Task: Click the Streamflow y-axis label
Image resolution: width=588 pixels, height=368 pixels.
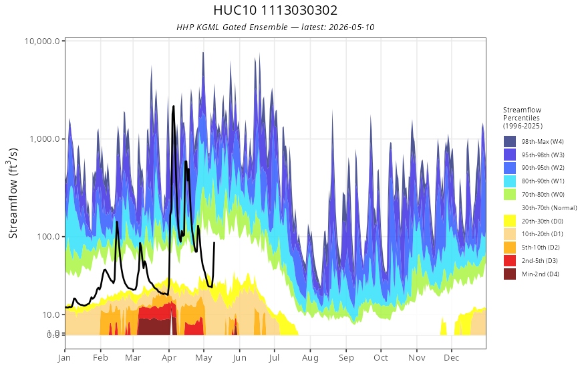Action: tap(13, 193)
